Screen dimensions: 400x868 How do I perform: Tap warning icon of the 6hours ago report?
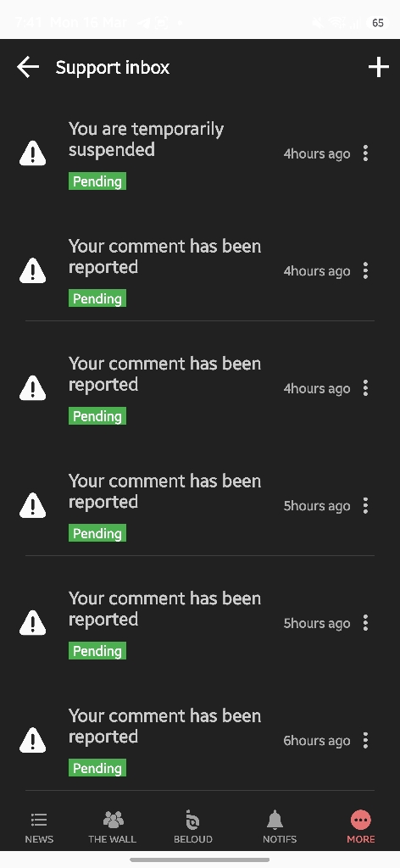click(x=33, y=740)
